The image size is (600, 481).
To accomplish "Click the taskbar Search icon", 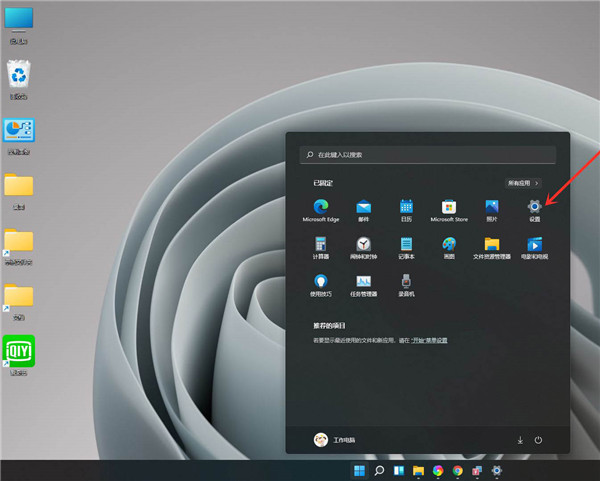I will [379, 470].
